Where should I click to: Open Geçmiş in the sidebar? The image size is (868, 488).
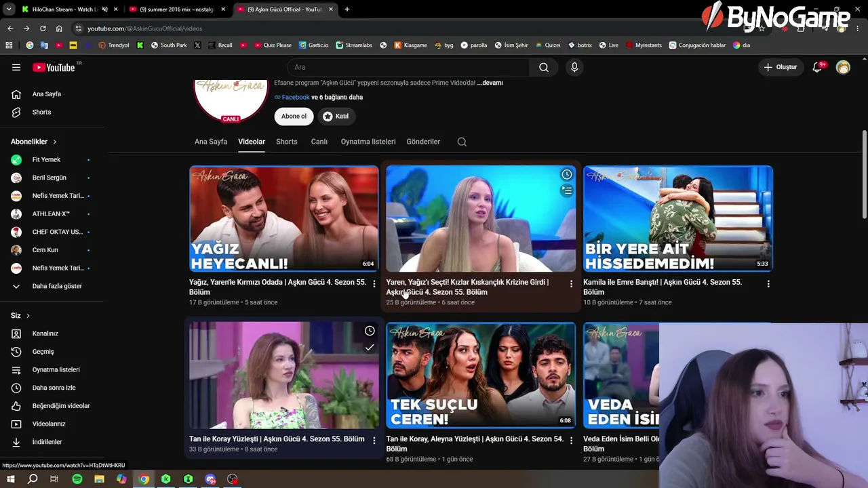click(43, 352)
